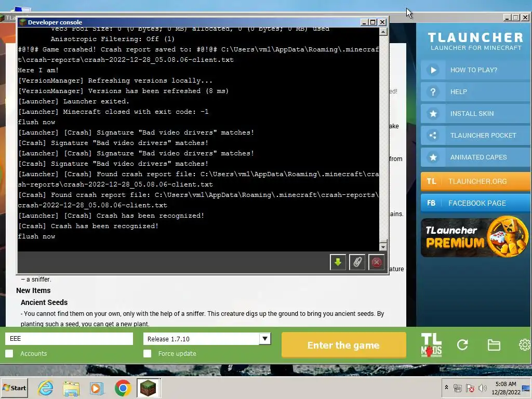Click the paperclip icon in Developer console

click(357, 262)
